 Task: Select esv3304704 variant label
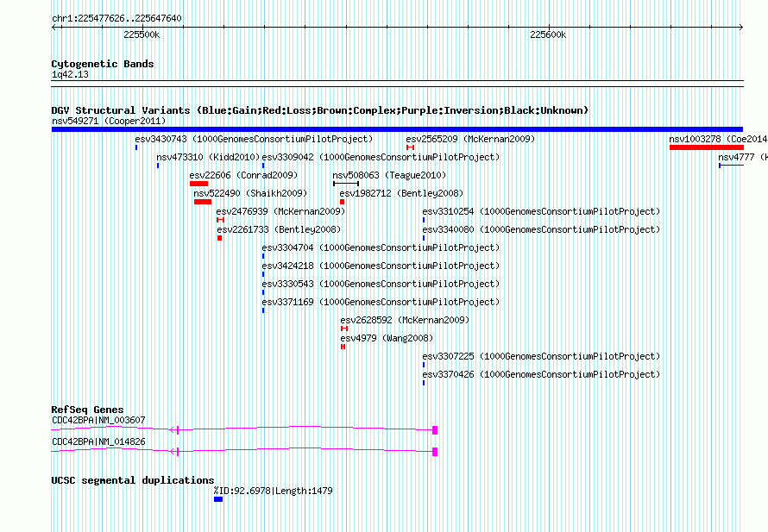(381, 247)
